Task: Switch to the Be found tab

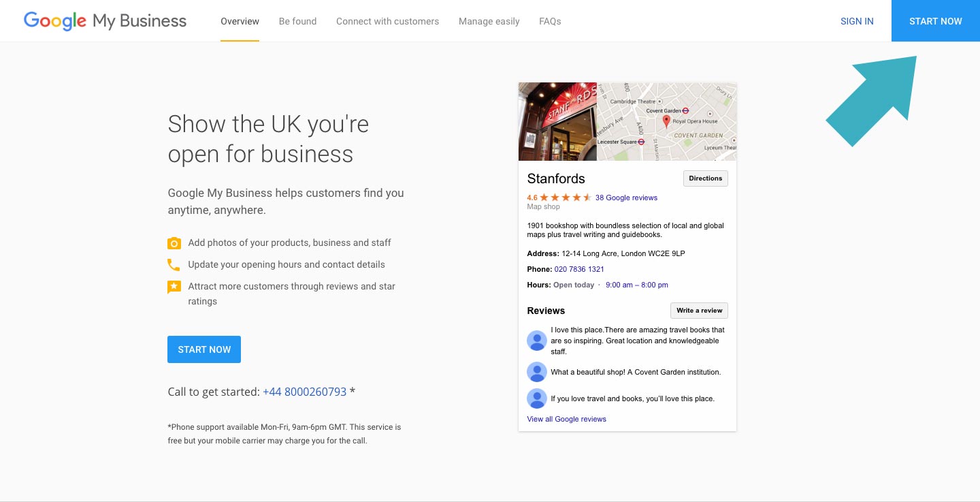Action: (297, 21)
